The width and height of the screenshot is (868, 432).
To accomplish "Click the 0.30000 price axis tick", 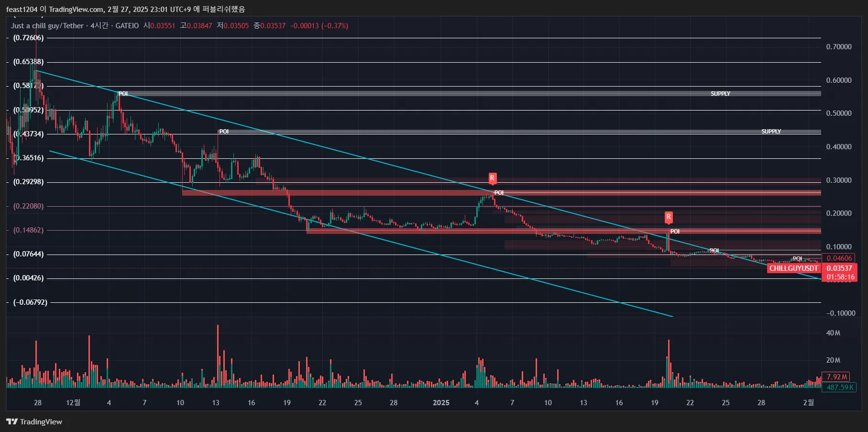I will click(x=839, y=180).
